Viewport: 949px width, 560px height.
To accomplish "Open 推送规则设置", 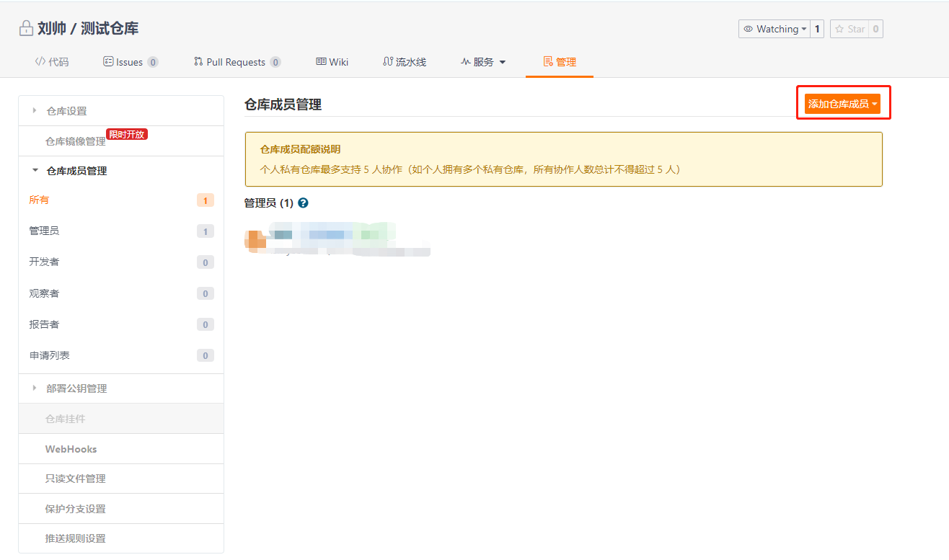I will pyautogui.click(x=121, y=538).
